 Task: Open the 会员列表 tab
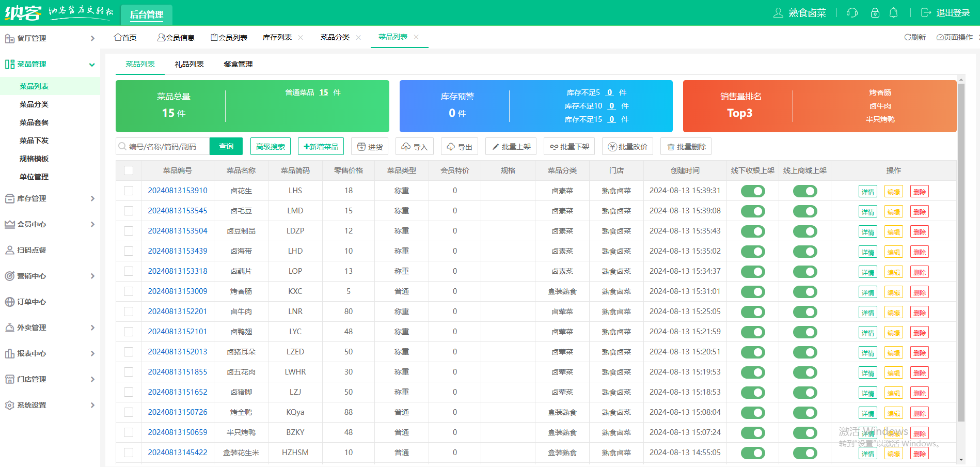tap(229, 37)
